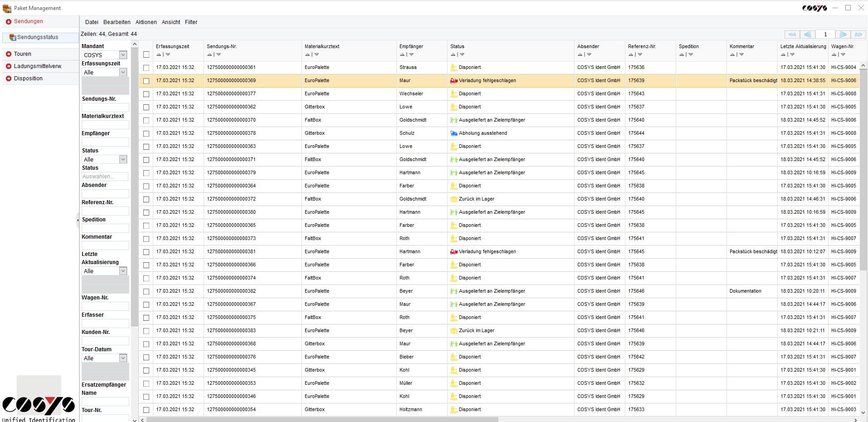Open the Erfassungszeit filter dropdown
Image resolution: width=868 pixels, height=422 pixels.
[x=122, y=72]
